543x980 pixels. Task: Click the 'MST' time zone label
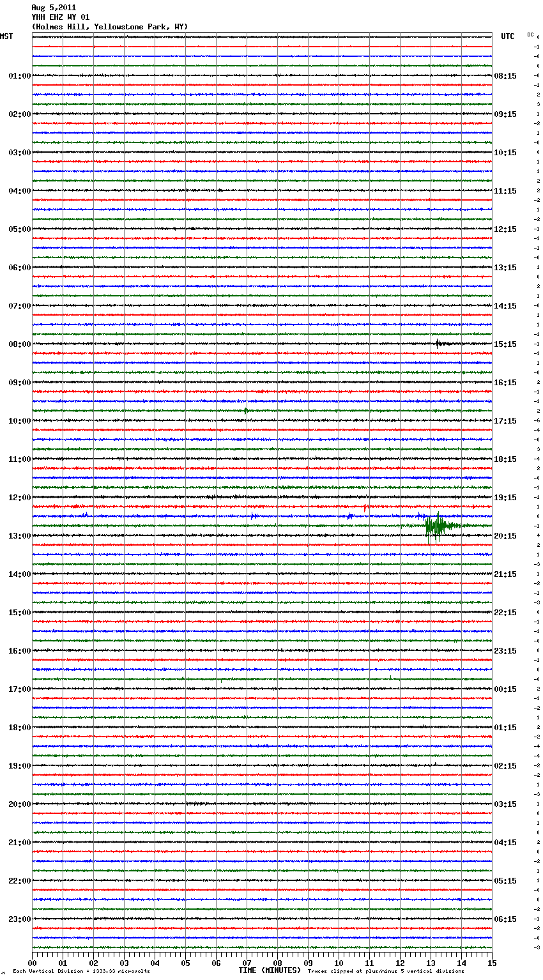pyautogui.click(x=6, y=36)
